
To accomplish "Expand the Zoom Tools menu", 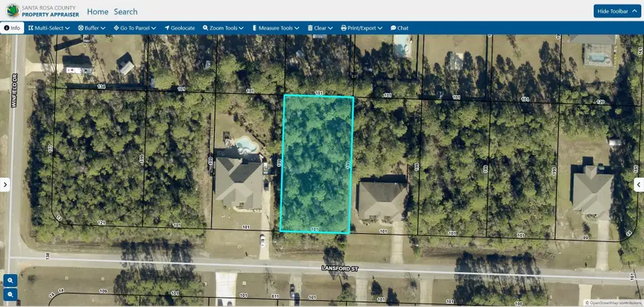I will pos(223,28).
